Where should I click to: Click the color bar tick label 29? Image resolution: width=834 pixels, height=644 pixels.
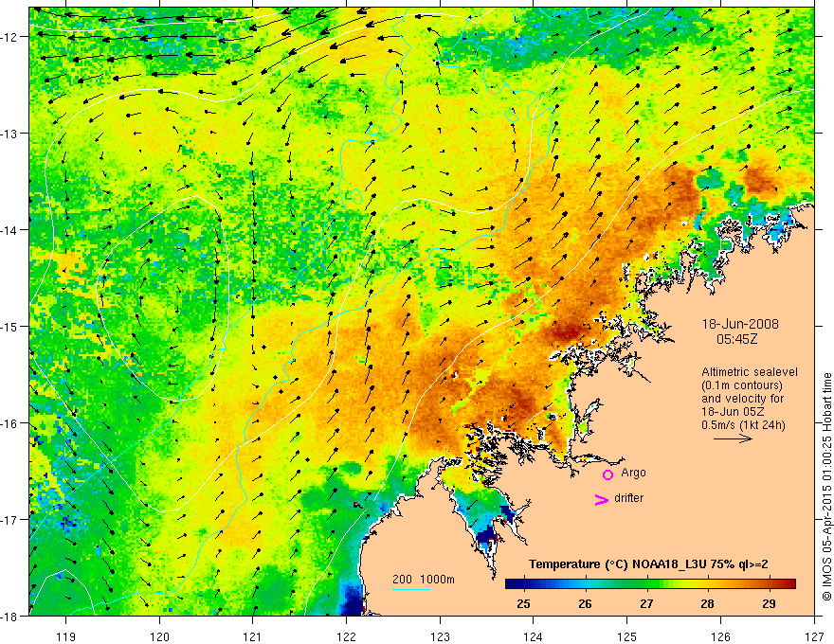pos(769,604)
